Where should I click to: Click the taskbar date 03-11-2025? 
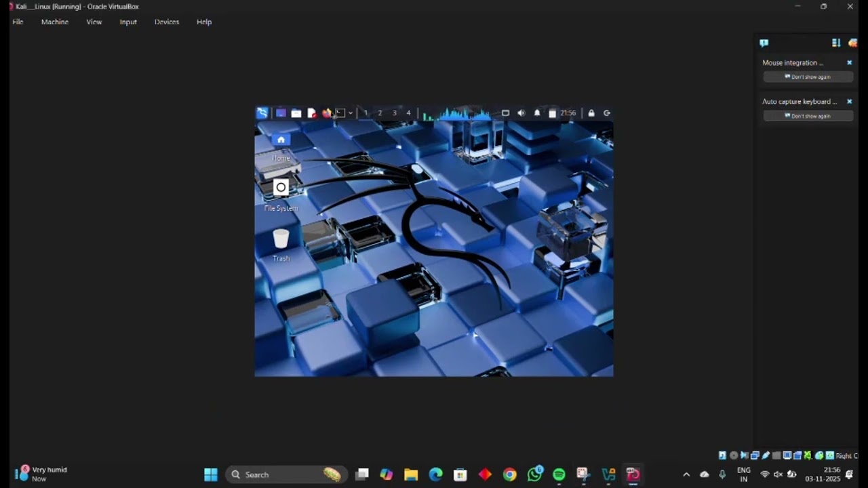click(823, 479)
